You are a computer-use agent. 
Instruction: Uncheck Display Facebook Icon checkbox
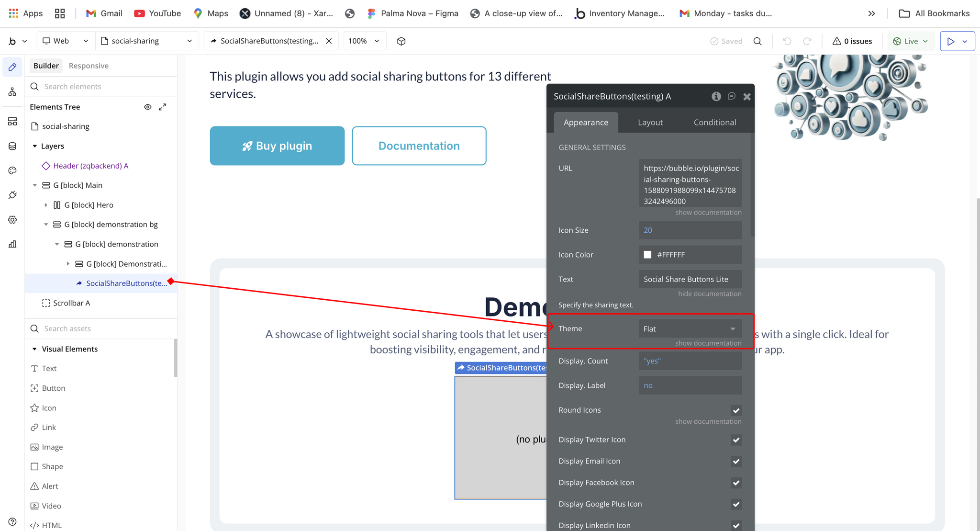click(736, 483)
